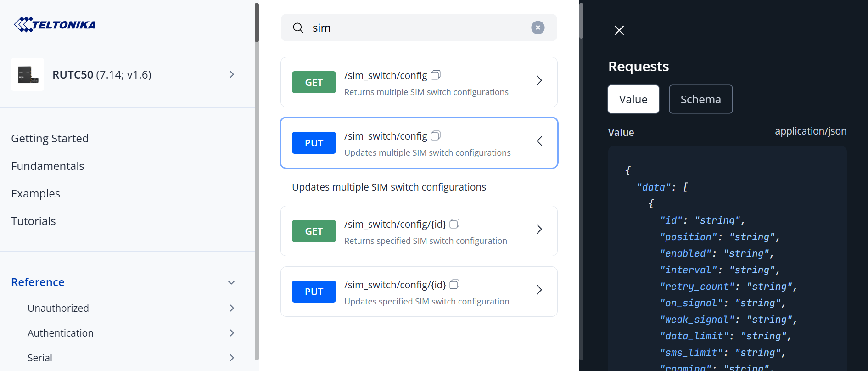
Task: Click the RUTC50 device thumbnail
Action: pyautogui.click(x=28, y=74)
